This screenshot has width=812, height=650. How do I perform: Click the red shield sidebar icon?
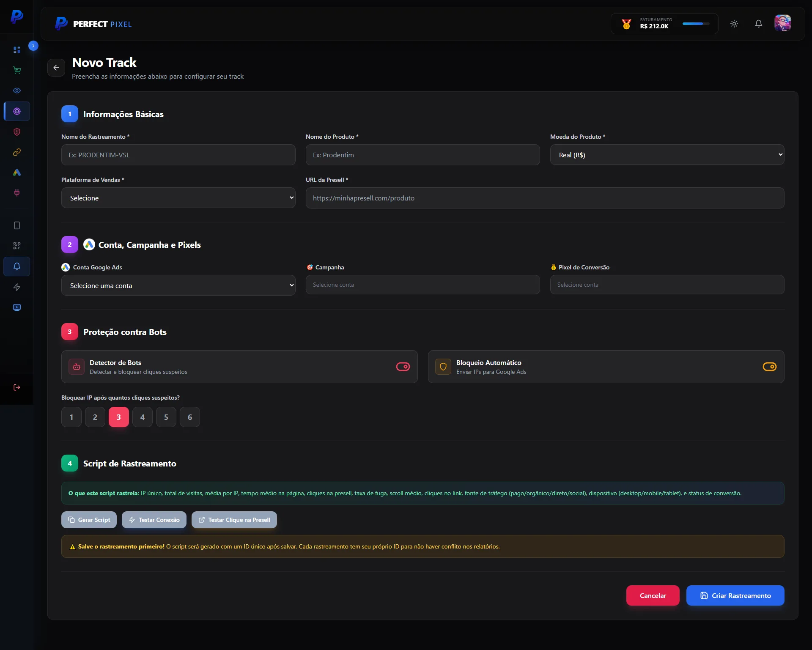point(17,132)
